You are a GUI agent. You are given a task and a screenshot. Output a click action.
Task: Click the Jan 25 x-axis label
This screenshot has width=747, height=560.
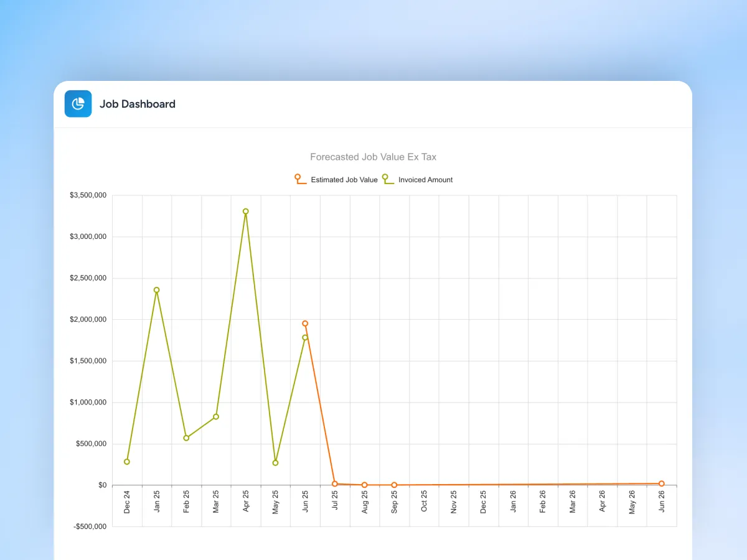pos(157,502)
